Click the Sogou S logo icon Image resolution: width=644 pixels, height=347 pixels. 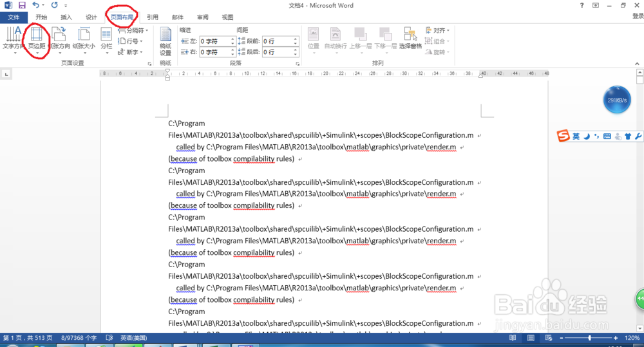[563, 135]
